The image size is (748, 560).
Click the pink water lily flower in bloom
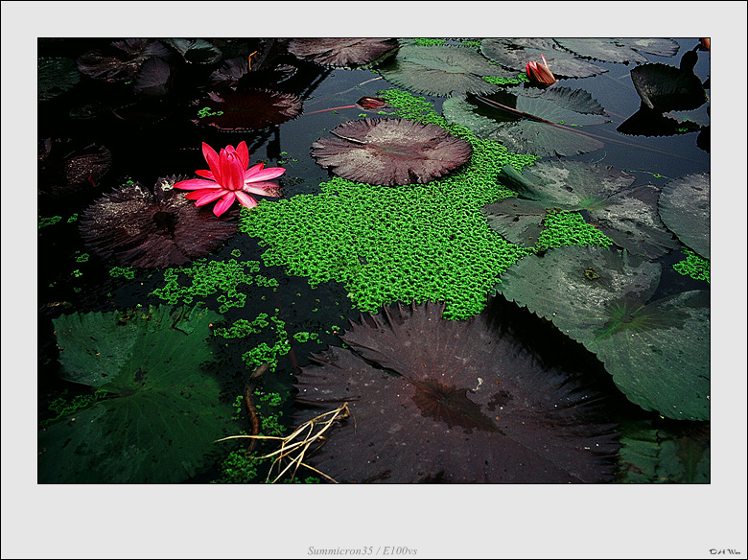tap(230, 176)
